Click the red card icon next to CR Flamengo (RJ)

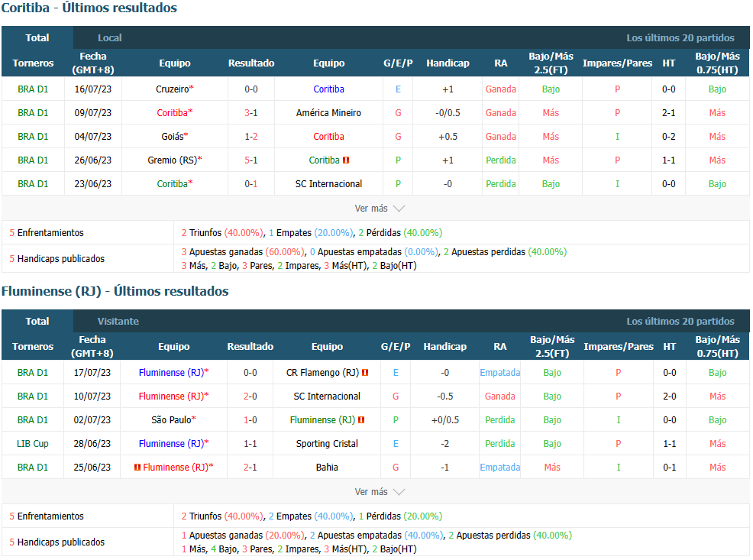coord(365,373)
